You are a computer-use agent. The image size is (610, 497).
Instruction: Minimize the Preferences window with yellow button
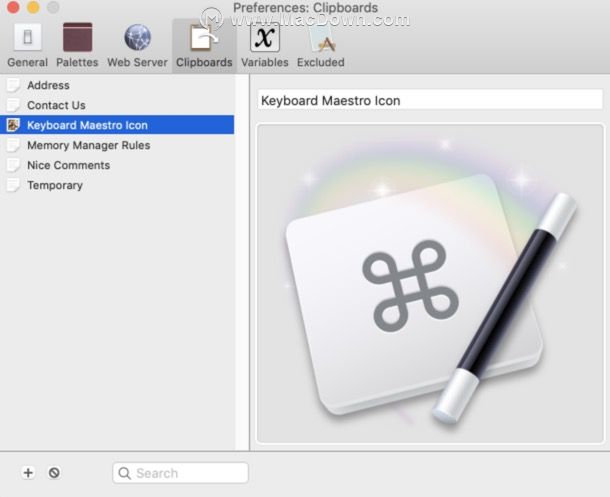click(x=33, y=7)
